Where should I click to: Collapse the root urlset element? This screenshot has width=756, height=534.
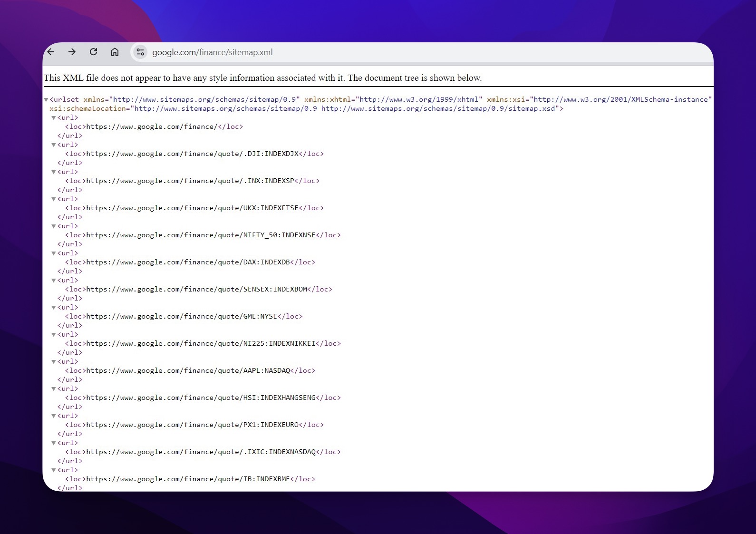pyautogui.click(x=46, y=100)
